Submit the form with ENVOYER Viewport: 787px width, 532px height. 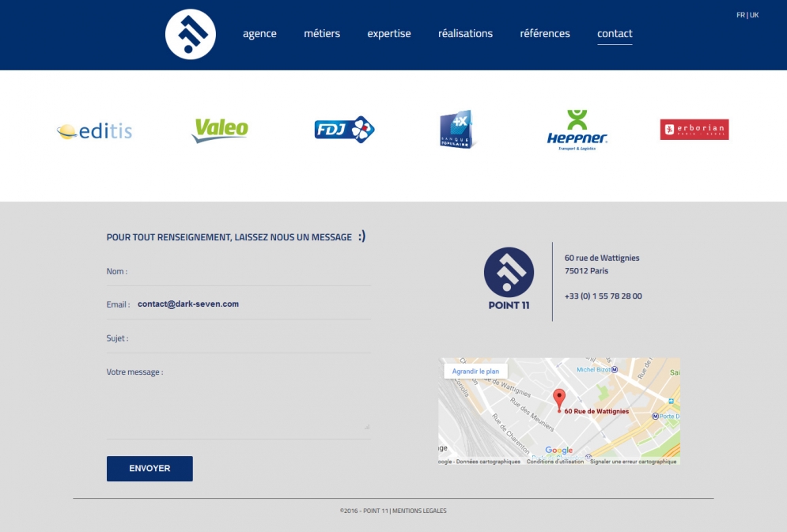click(x=149, y=468)
